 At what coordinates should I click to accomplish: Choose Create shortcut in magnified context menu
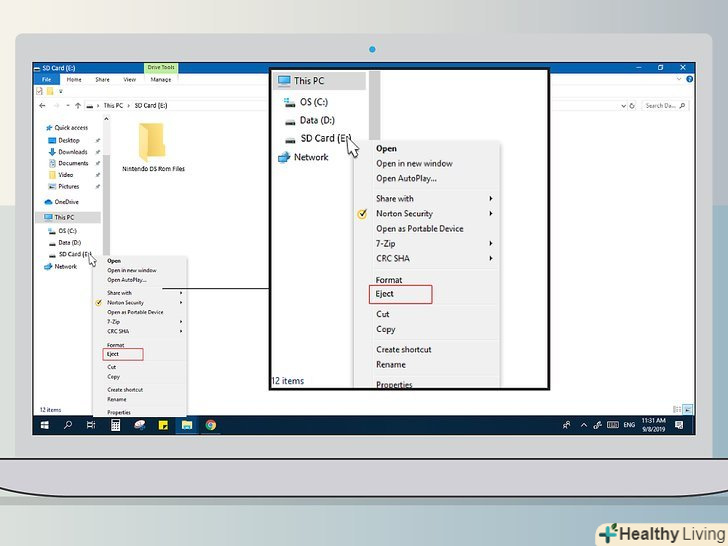click(x=403, y=350)
